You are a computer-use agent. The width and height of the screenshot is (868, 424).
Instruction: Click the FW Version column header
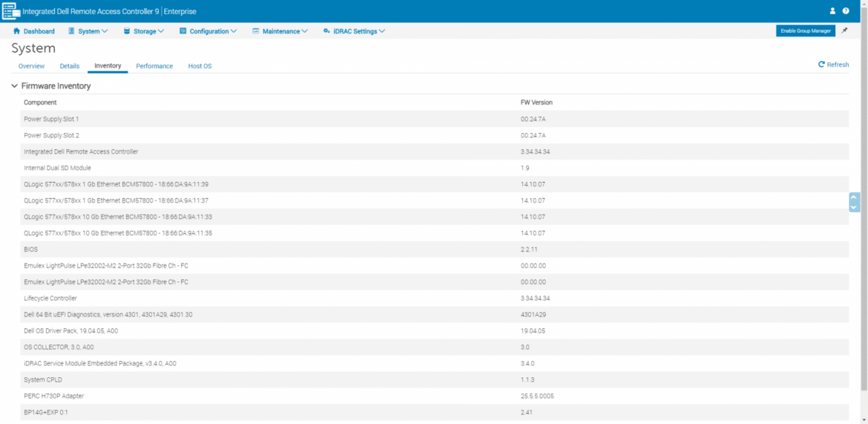pyautogui.click(x=536, y=102)
